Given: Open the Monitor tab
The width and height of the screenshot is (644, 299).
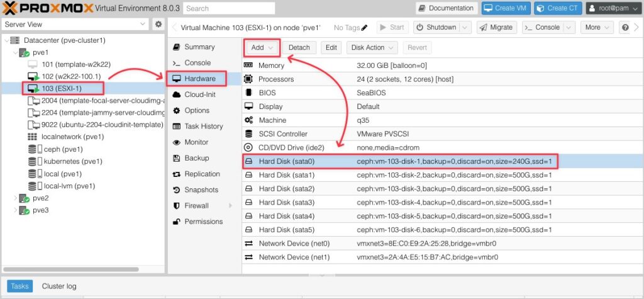Looking at the screenshot, I should pyautogui.click(x=204, y=142).
